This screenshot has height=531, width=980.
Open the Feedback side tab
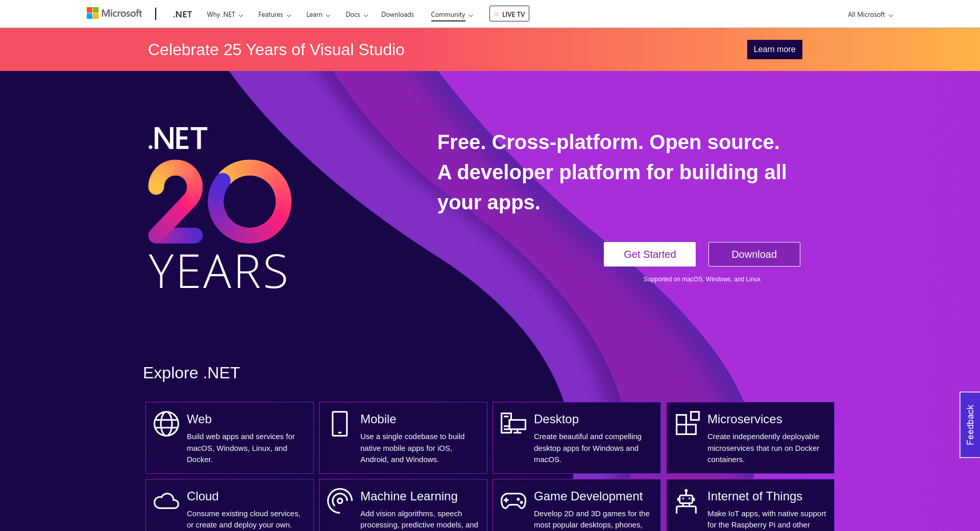(x=970, y=425)
